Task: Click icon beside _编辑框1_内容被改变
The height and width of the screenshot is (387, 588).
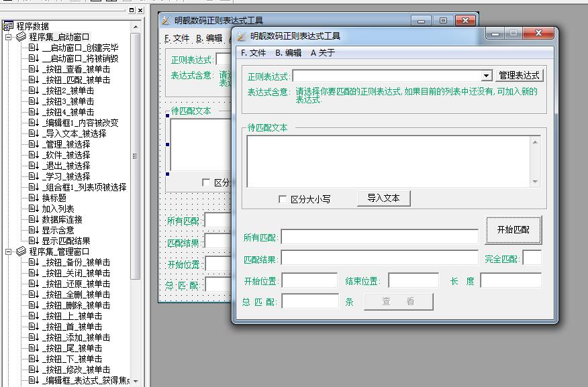Action: coord(34,123)
